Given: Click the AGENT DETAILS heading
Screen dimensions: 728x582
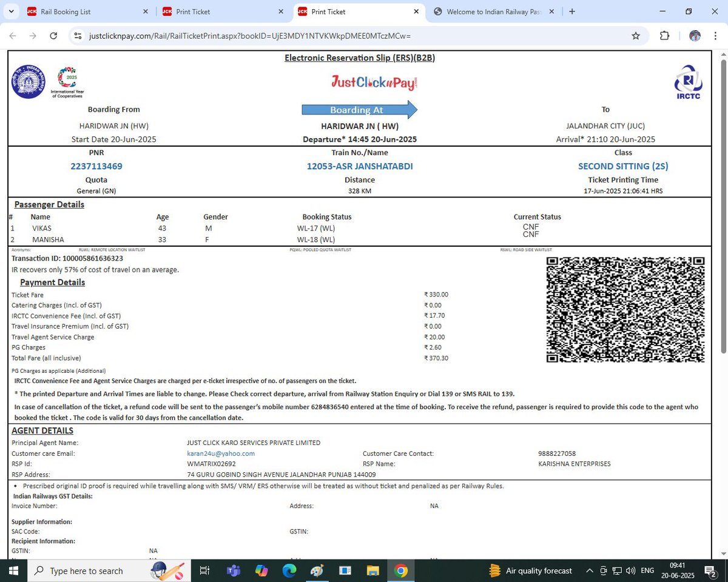Looking at the screenshot, I should click(42, 430).
